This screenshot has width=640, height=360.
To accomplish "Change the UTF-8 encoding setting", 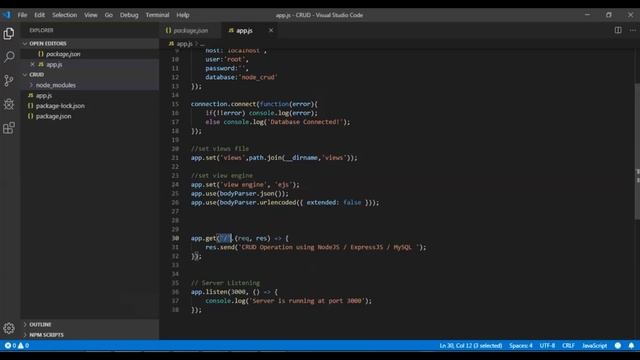I will 547,346.
